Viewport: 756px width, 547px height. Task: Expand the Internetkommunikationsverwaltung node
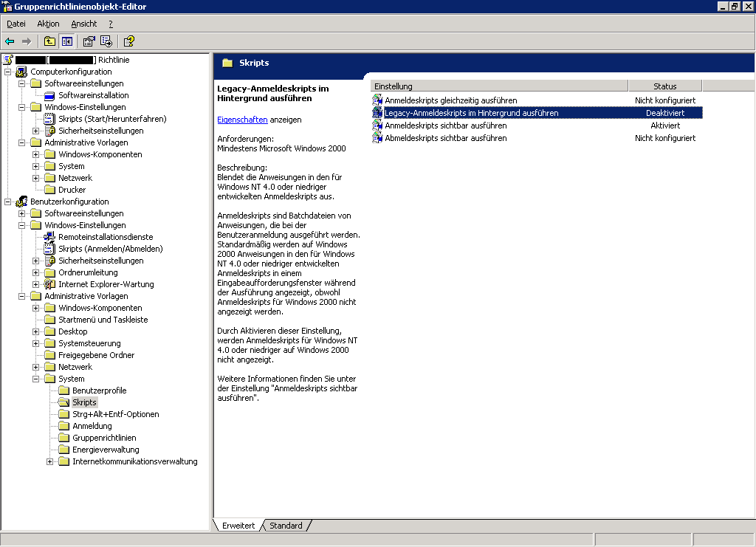click(49, 461)
